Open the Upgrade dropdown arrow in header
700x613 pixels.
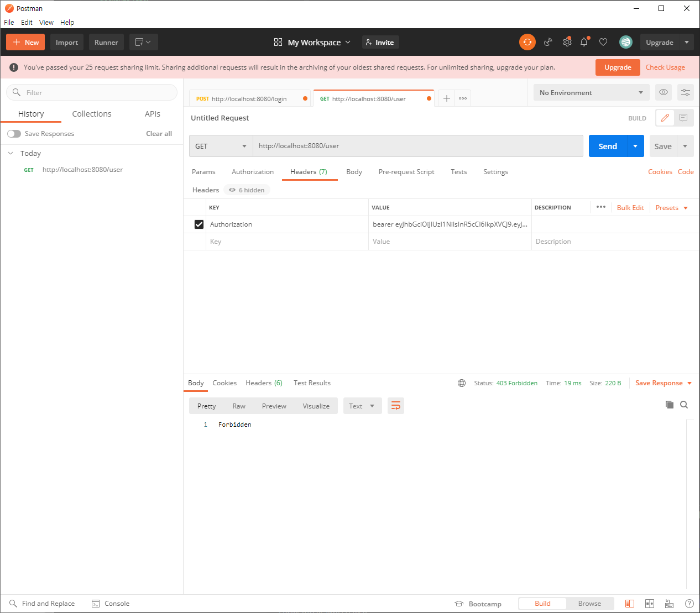[687, 42]
